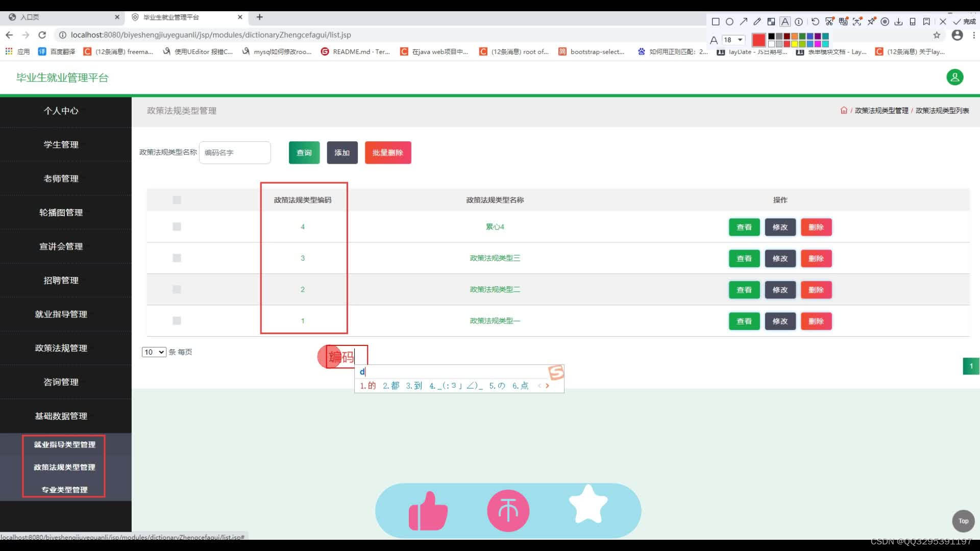This screenshot has width=980, height=551.
Task: Open the apps shortcut in bookmarks bar
Action: pos(17,52)
